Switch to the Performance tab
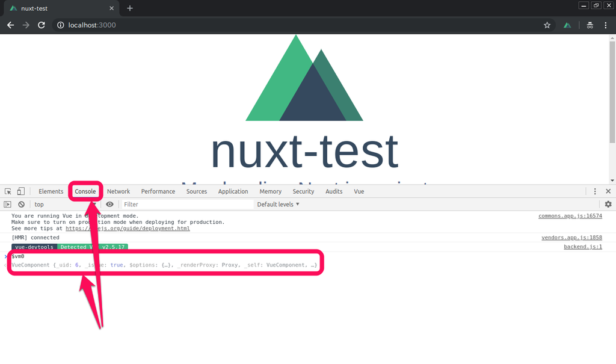This screenshot has height=364, width=616. tap(158, 191)
